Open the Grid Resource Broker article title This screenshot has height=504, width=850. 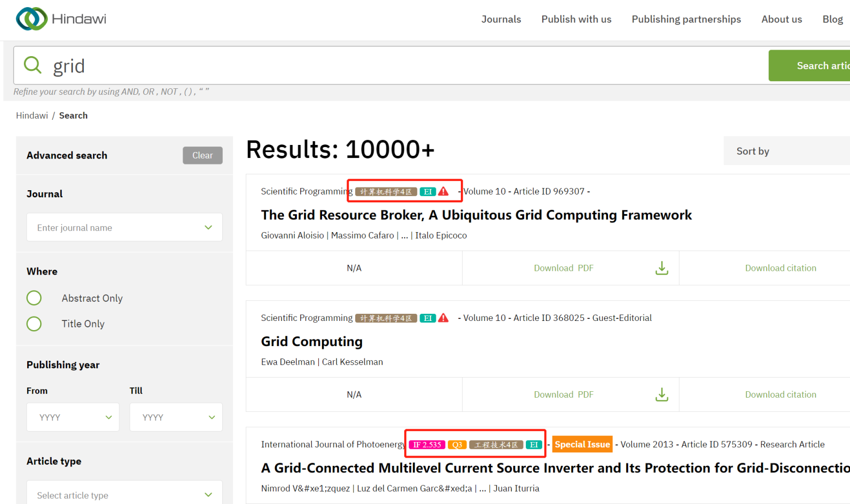tap(476, 215)
